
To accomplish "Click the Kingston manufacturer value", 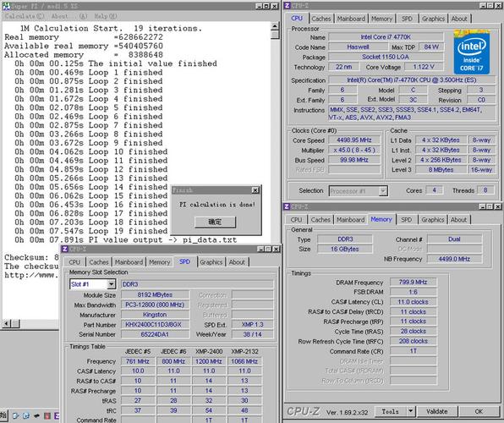I will [x=155, y=315].
